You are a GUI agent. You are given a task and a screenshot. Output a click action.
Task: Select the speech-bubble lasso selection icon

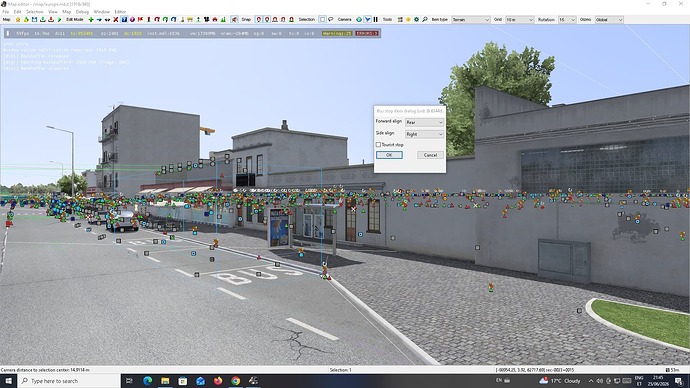tap(330, 19)
